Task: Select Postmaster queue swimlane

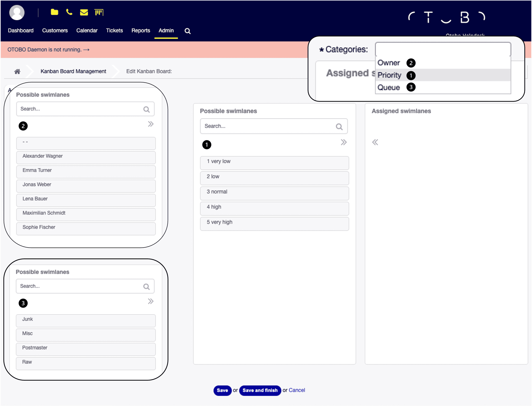Action: click(86, 349)
